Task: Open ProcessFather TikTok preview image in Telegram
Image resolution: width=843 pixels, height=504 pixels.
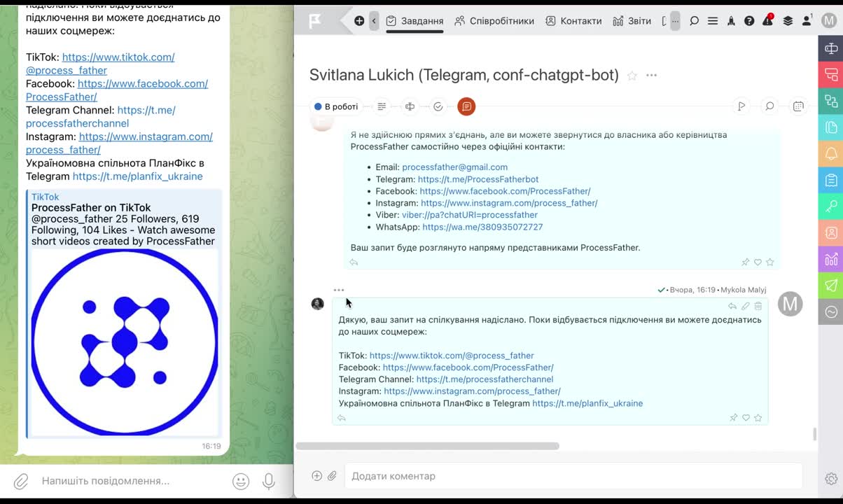Action: click(125, 342)
